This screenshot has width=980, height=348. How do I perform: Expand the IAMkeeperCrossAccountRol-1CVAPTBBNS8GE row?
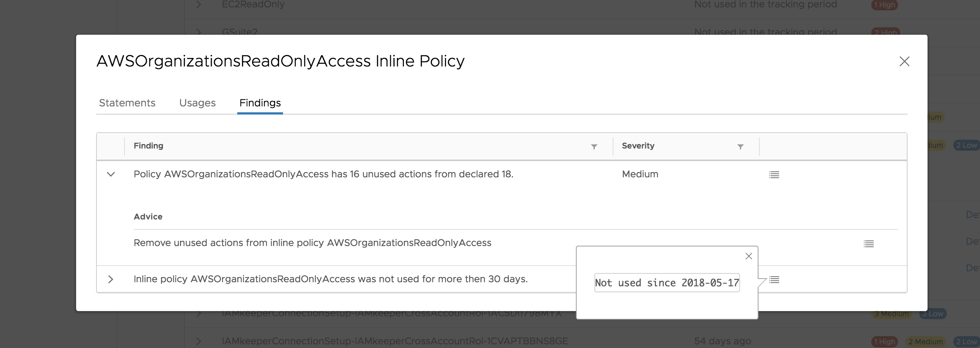[198, 341]
